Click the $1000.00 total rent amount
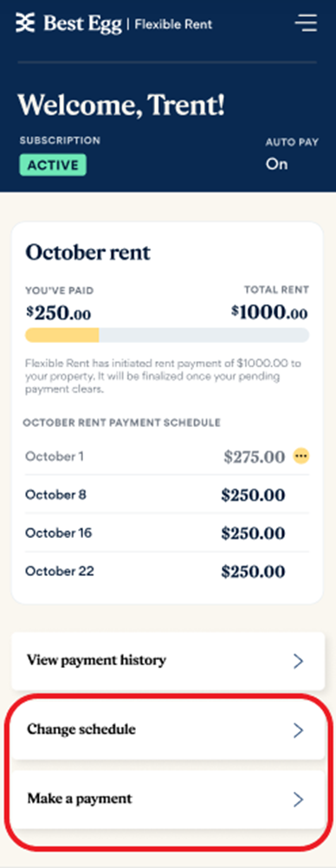 [269, 312]
